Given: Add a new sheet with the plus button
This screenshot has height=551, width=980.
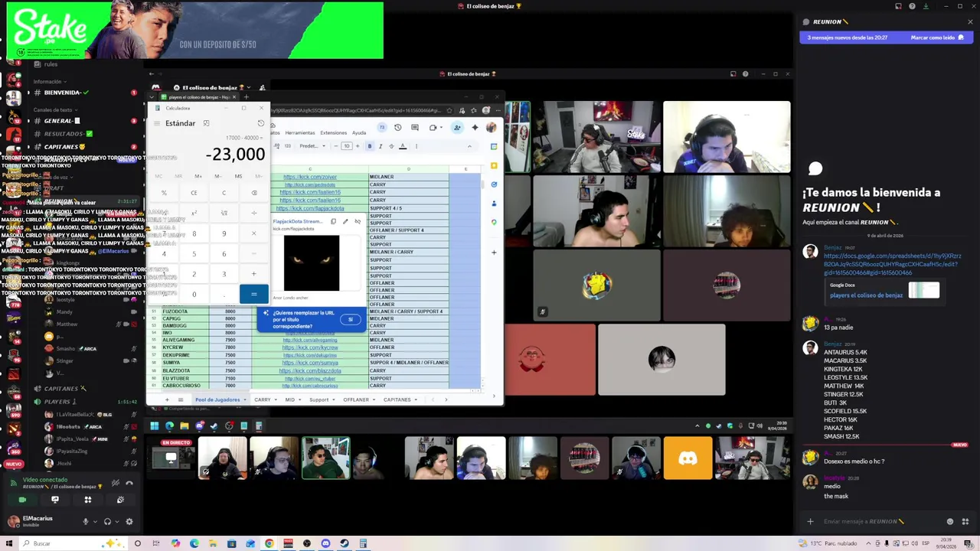Looking at the screenshot, I should pyautogui.click(x=167, y=399).
